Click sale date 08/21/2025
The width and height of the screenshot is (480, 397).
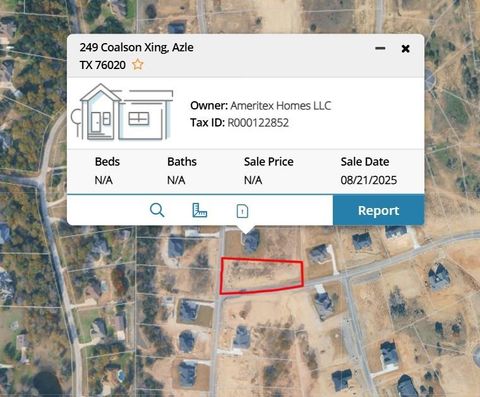click(369, 180)
